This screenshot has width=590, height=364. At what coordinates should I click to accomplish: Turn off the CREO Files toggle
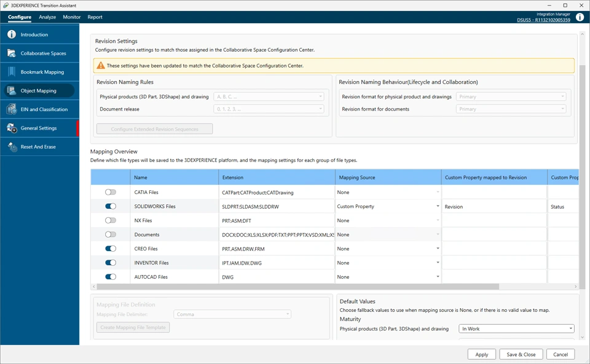click(x=111, y=249)
